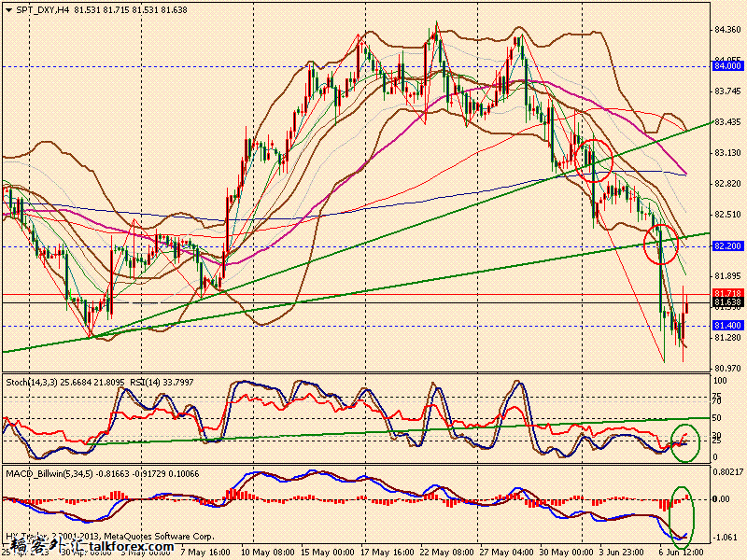This screenshot has width=747, height=560.
Task: Click the blue 82.200 price level tag
Action: (x=727, y=245)
